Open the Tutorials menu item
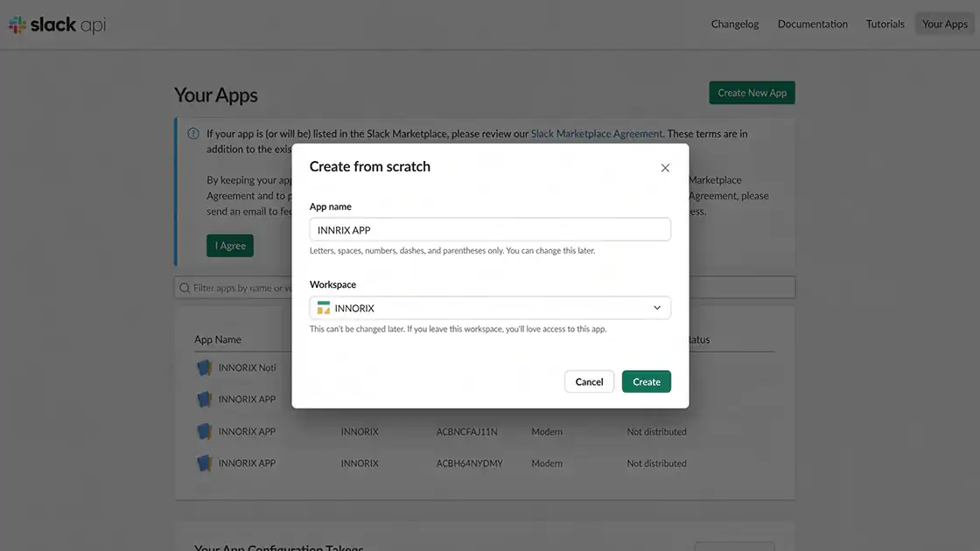Viewport: 980px width, 551px height. [885, 24]
